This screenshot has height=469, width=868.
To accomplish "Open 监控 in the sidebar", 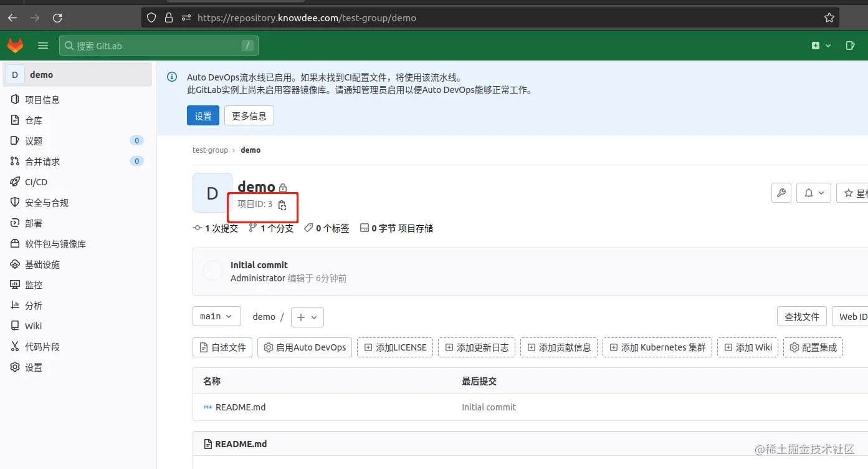I will click(78, 285).
